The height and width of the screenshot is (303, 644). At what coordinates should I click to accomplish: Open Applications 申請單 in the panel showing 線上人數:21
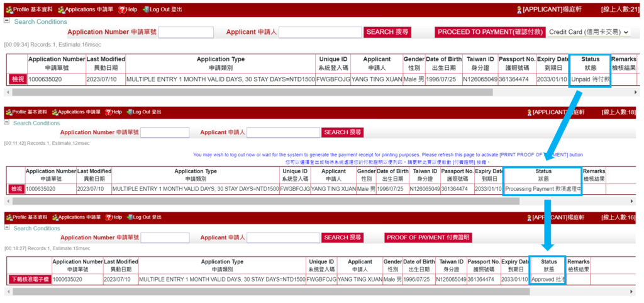click(x=85, y=9)
